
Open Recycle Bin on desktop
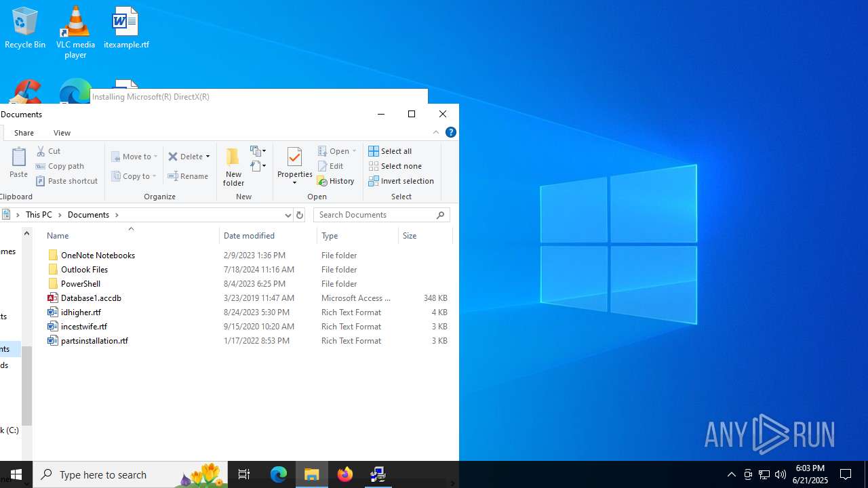25,28
